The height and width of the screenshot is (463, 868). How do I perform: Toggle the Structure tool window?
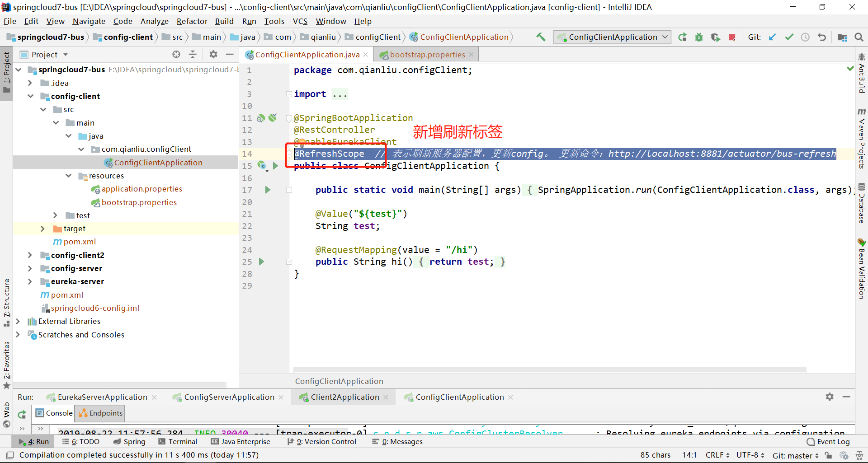click(x=6, y=302)
